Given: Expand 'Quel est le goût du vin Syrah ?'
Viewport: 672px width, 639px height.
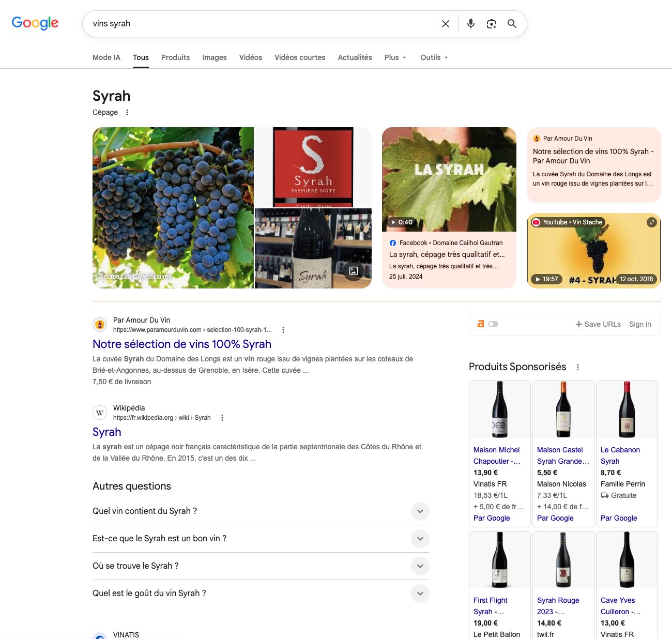Looking at the screenshot, I should 261,594.
